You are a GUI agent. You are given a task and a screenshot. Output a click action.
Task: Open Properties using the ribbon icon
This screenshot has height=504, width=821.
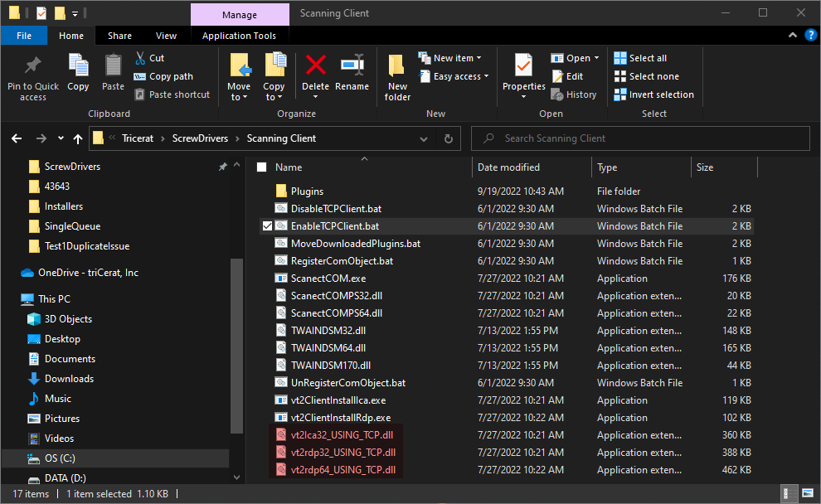pyautogui.click(x=522, y=75)
